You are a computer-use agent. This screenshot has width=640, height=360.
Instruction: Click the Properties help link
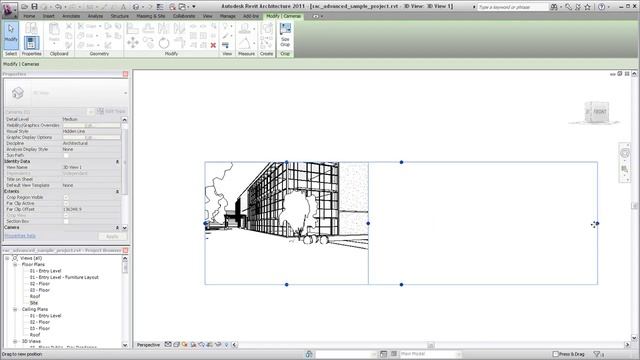click(20, 236)
